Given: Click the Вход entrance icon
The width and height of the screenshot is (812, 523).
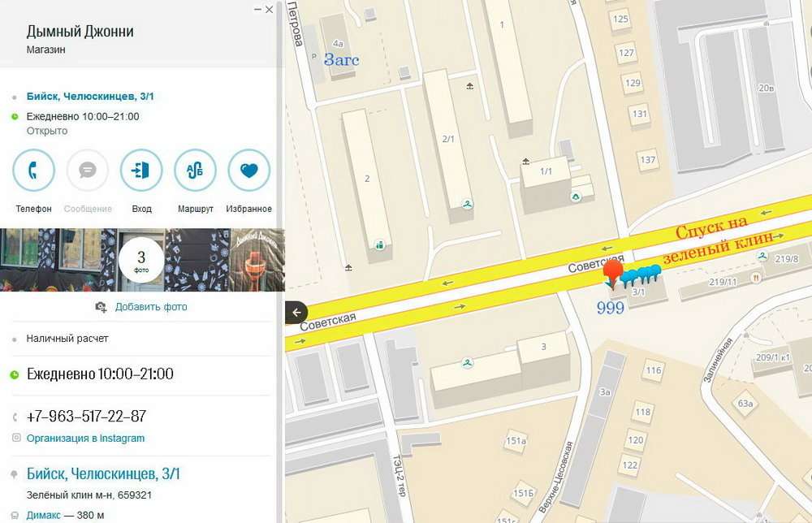Looking at the screenshot, I should coord(141,171).
